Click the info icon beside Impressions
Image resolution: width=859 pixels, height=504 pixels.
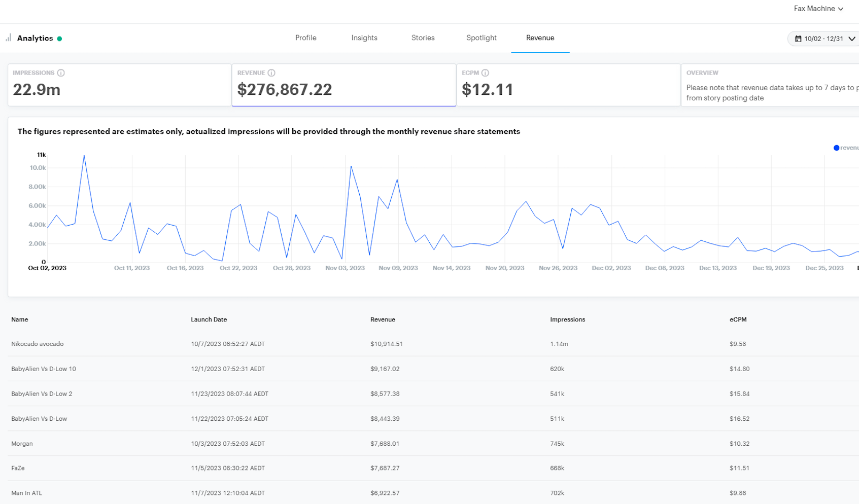coord(61,73)
